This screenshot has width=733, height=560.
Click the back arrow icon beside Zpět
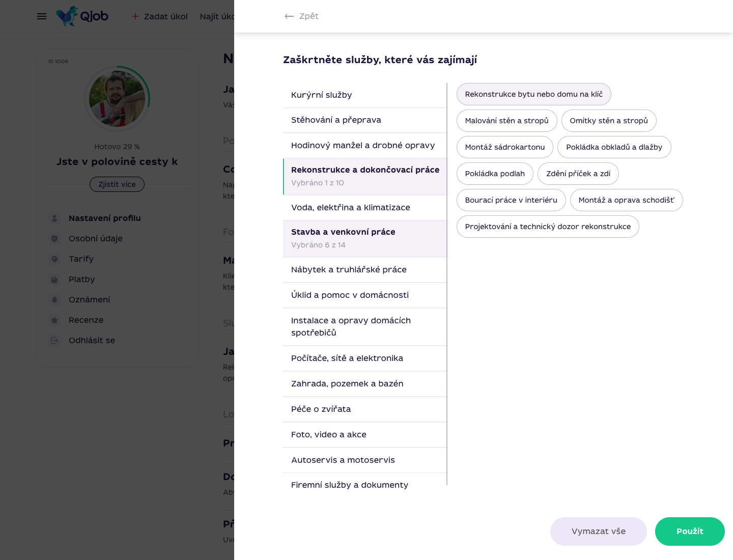[x=289, y=16]
